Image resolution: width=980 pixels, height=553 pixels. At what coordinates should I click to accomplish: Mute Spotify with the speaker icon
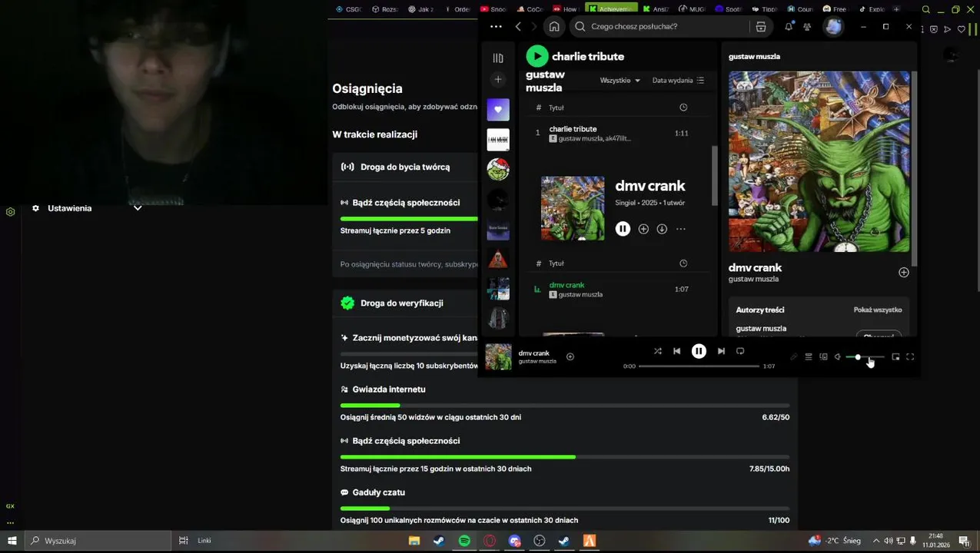(x=838, y=357)
